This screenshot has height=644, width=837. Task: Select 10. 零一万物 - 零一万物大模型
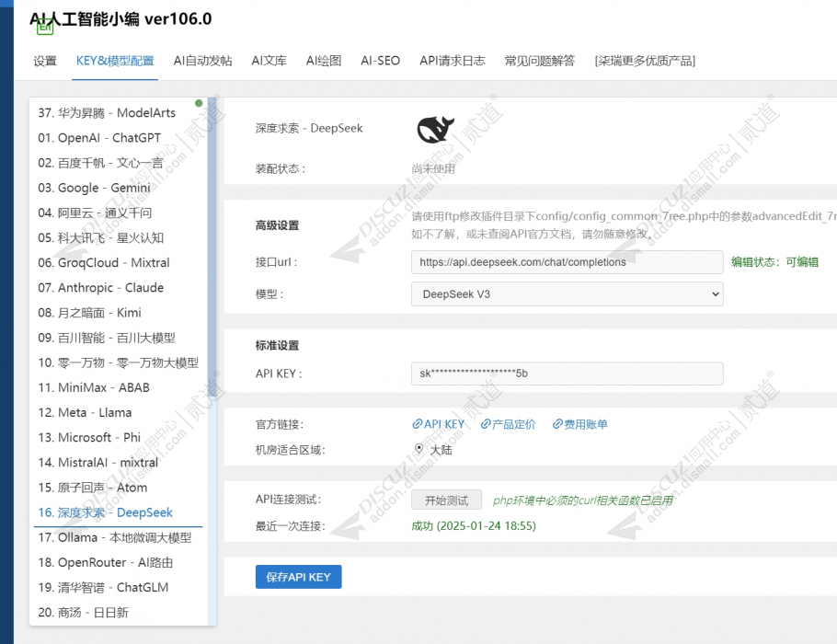point(119,362)
